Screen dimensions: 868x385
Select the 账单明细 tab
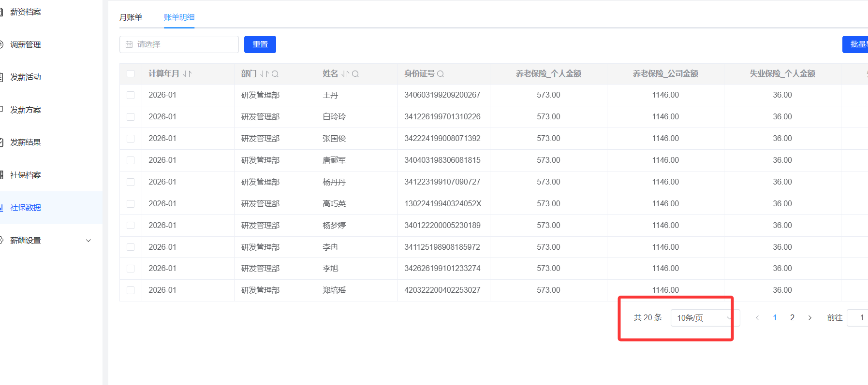[x=179, y=17]
